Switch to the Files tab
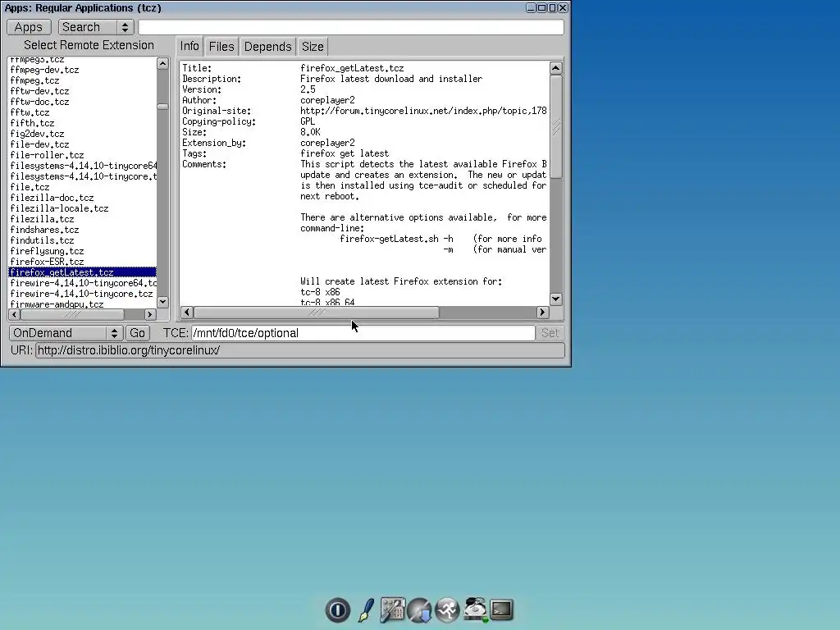Screen dimensions: 840x630 click(221, 47)
